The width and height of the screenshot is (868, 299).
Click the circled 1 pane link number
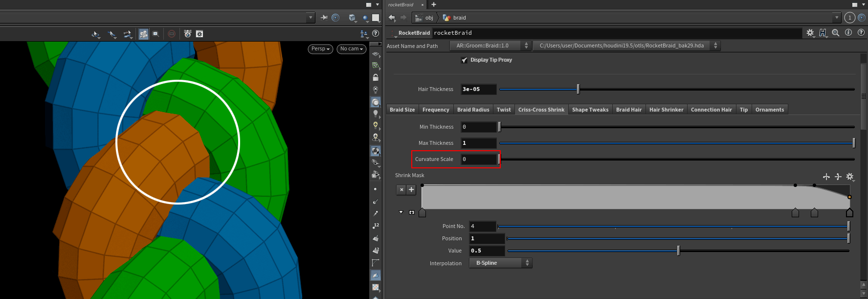[x=849, y=18]
